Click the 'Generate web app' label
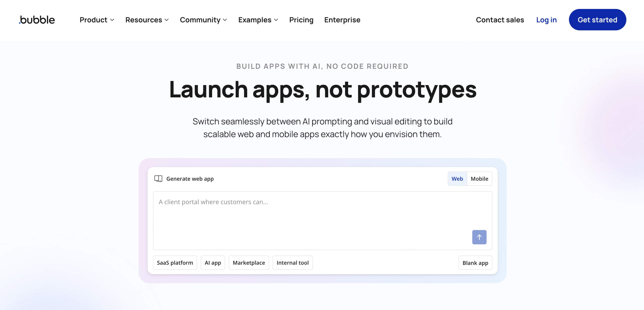Viewport: 644px width, 310px height. pos(190,178)
